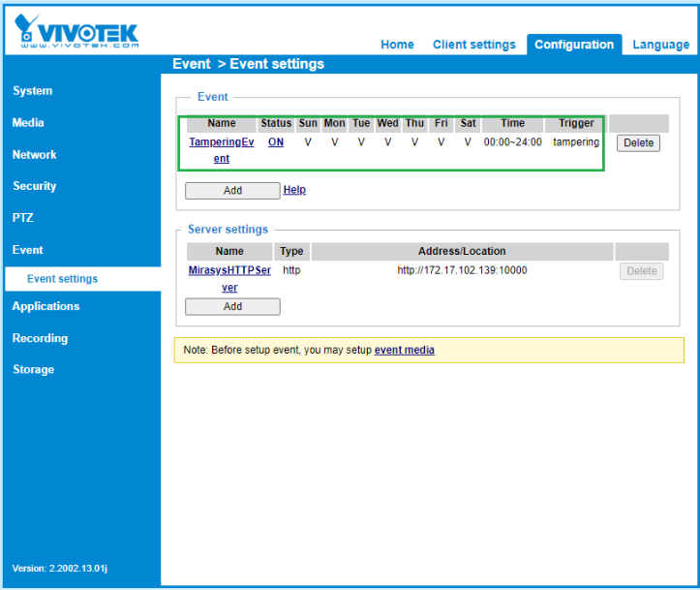
Task: Click the VIVOTEK logo
Action: point(77,30)
